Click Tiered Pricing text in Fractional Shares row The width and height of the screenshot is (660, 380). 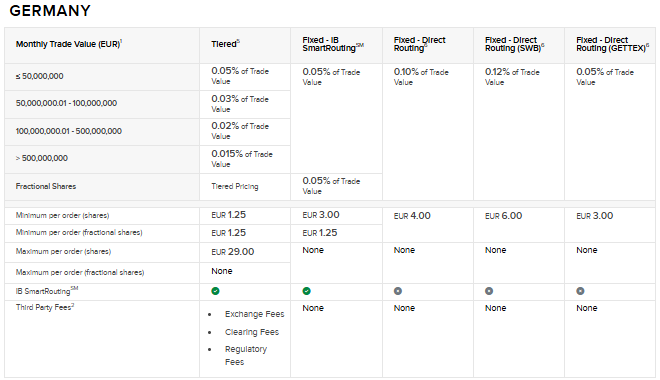pyautogui.click(x=235, y=186)
